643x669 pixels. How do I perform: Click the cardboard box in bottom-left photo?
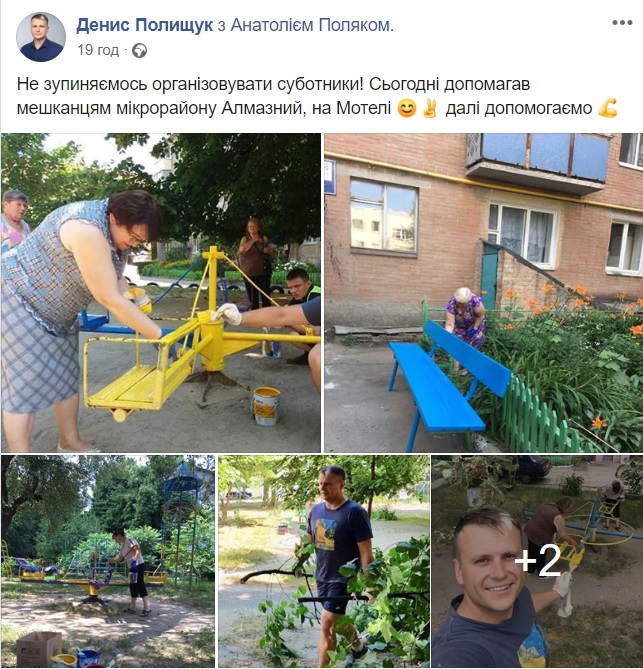point(39,648)
